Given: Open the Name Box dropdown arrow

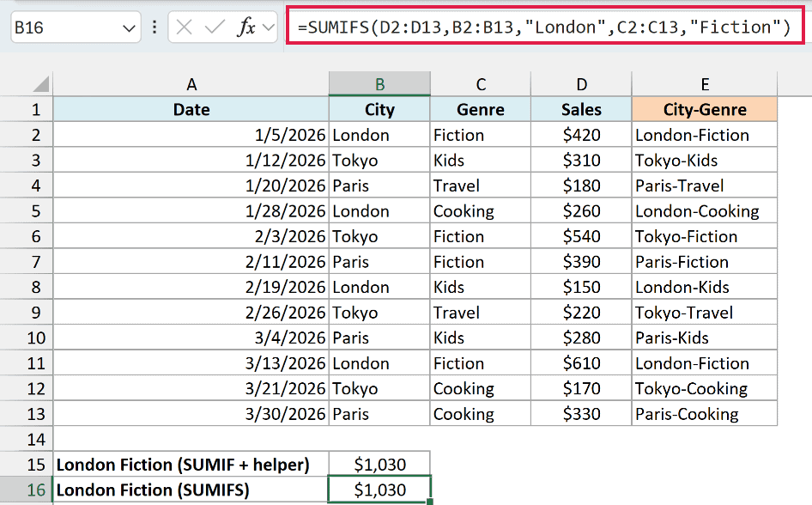Looking at the screenshot, I should click(129, 27).
